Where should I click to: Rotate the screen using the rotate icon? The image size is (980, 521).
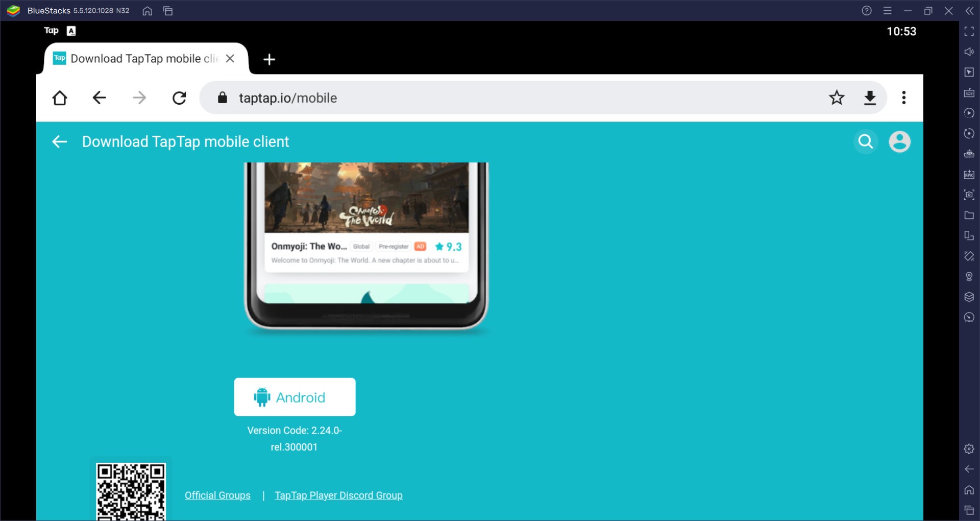969,256
